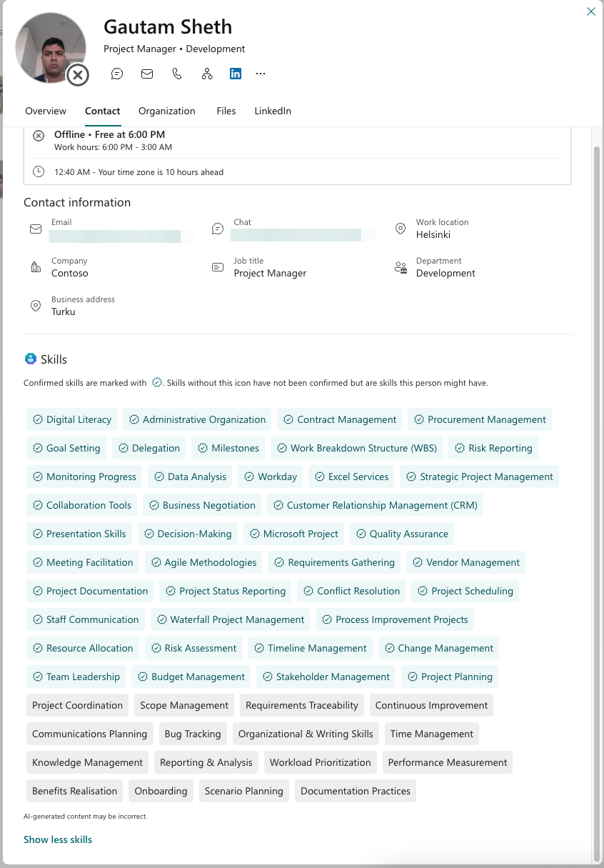
Task: Click the Department icon
Action: (x=401, y=267)
